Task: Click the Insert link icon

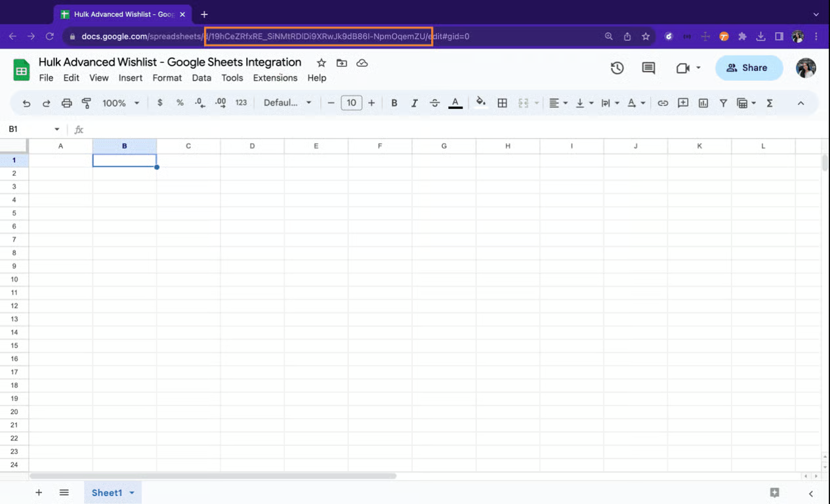Action: (x=663, y=103)
